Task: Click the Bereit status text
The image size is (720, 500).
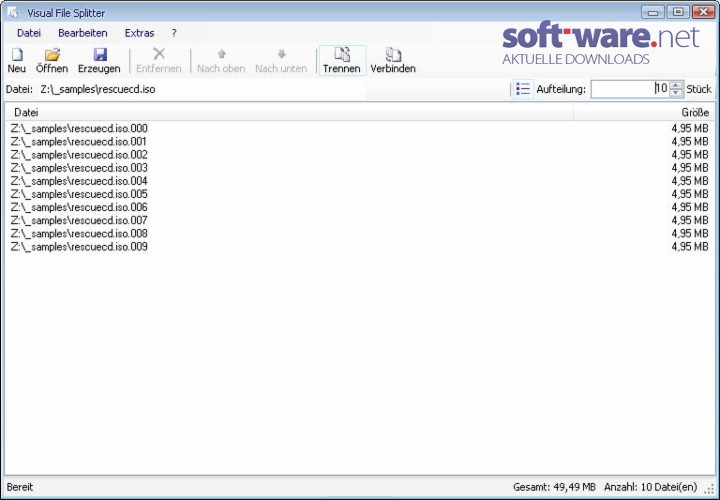Action: click(x=20, y=487)
